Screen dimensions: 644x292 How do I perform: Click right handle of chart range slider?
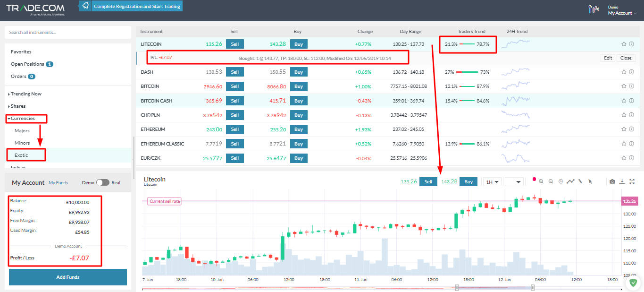click(x=533, y=287)
